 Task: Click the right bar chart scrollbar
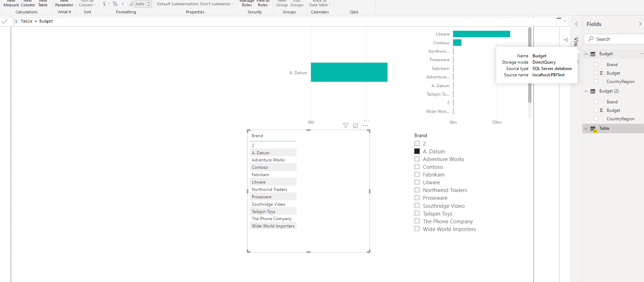pos(530,65)
